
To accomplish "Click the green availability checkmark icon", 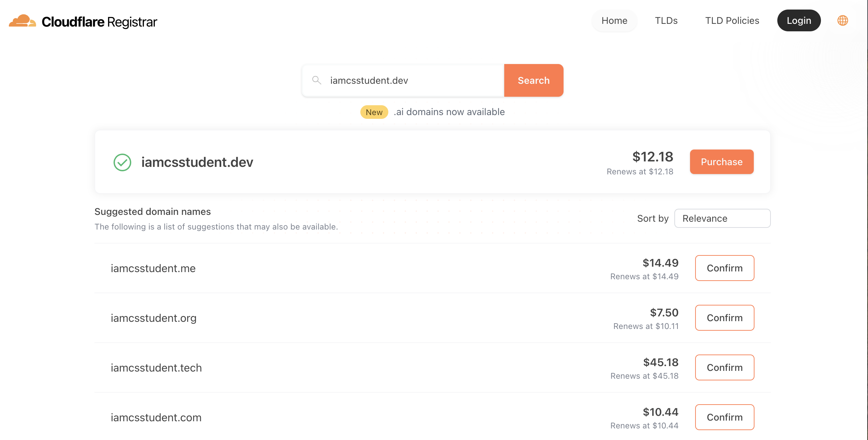I will pyautogui.click(x=122, y=162).
